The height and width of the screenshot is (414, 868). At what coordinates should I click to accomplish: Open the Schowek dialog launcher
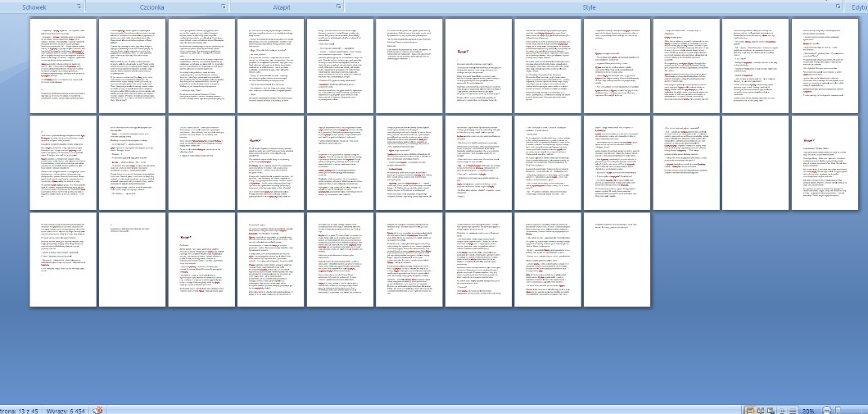coord(79,6)
